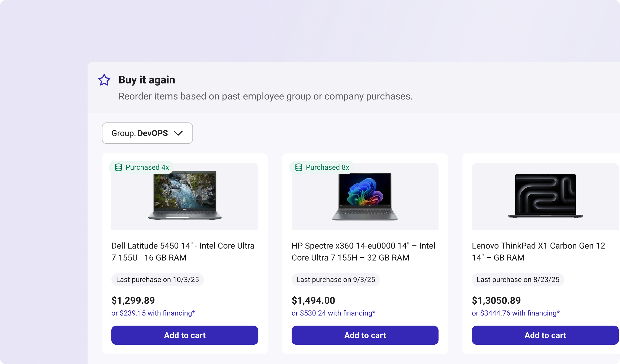Add Dell Latitude 5450 to cart

coord(185,335)
